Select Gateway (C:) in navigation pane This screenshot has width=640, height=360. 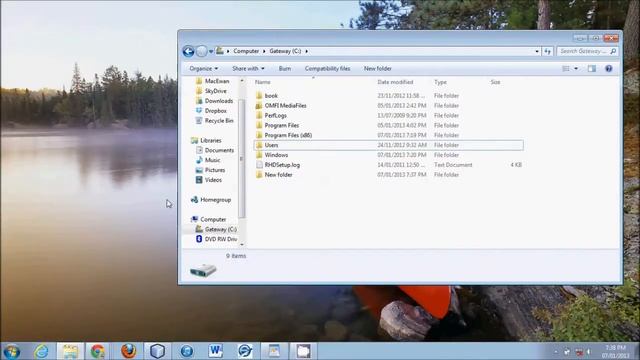coord(220,229)
